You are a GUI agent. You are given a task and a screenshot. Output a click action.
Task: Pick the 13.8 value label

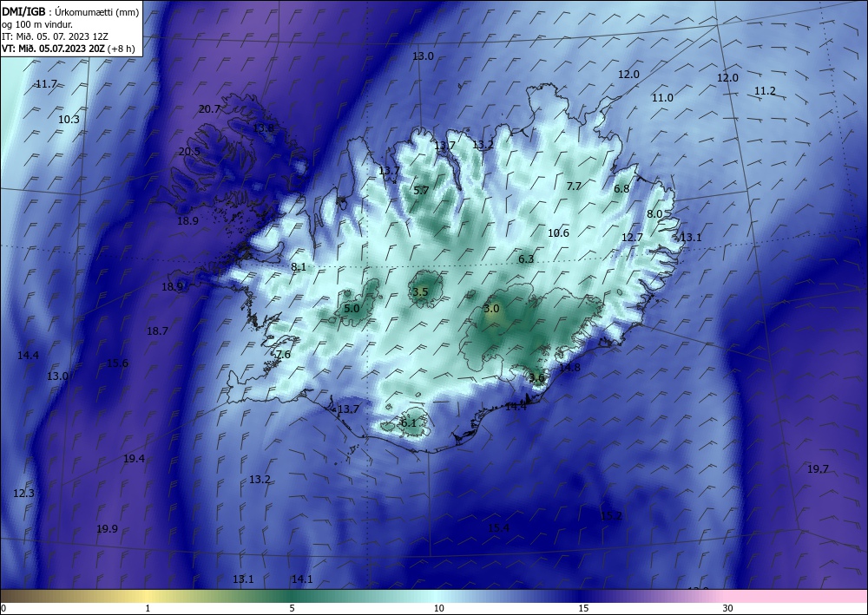coord(263,128)
